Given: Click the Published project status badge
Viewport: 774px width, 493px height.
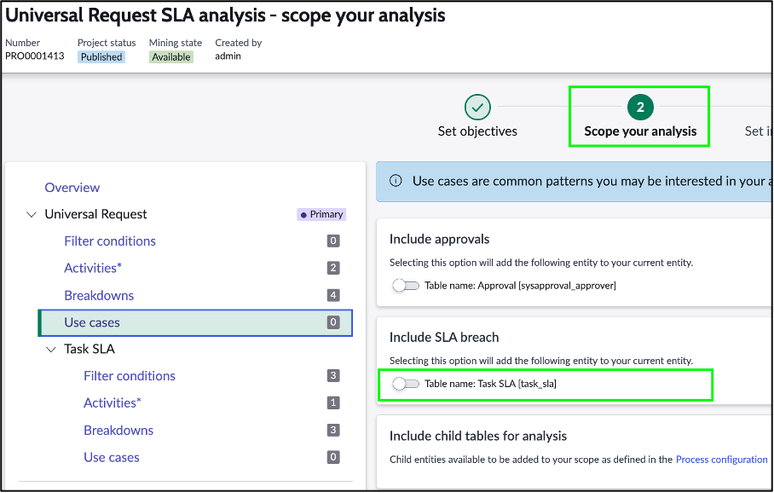Looking at the screenshot, I should click(101, 57).
